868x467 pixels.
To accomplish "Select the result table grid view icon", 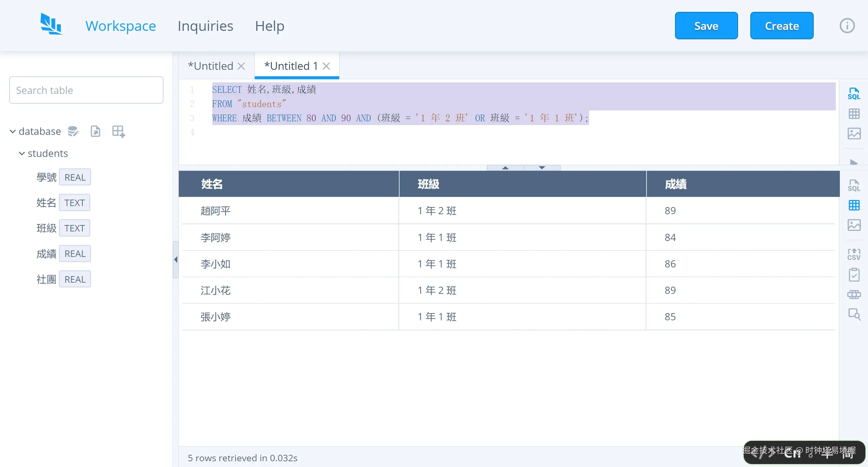I will pyautogui.click(x=854, y=205).
